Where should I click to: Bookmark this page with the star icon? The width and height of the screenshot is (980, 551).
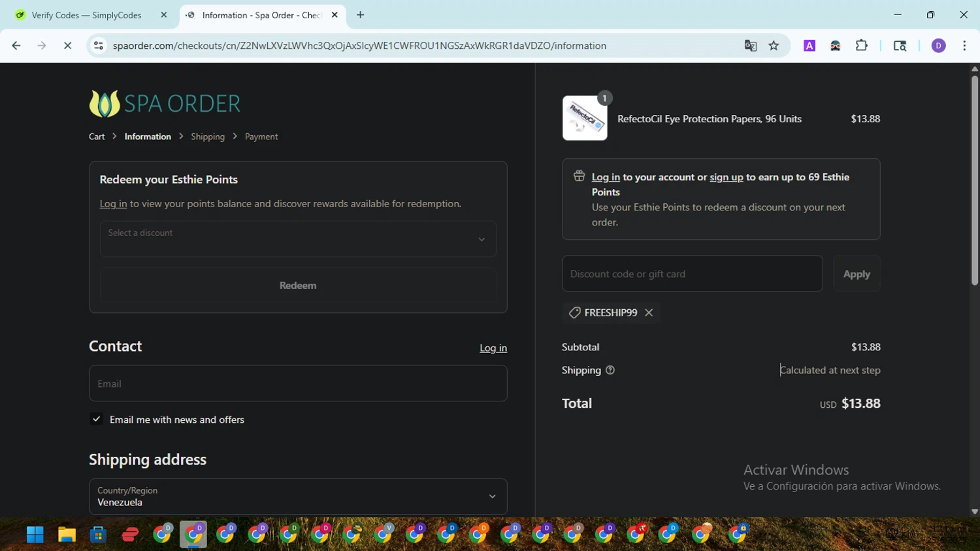pos(774,46)
